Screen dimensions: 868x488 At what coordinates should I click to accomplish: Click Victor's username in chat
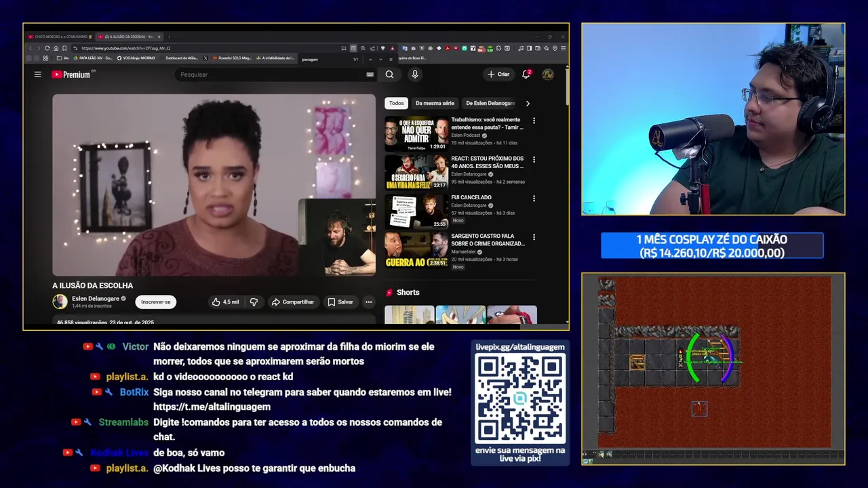coord(135,346)
